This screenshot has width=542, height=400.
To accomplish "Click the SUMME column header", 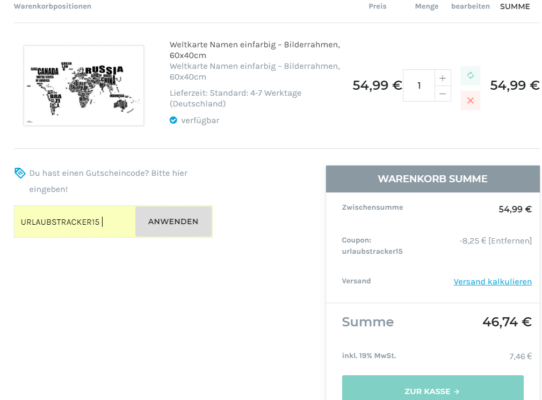I will [x=515, y=7].
